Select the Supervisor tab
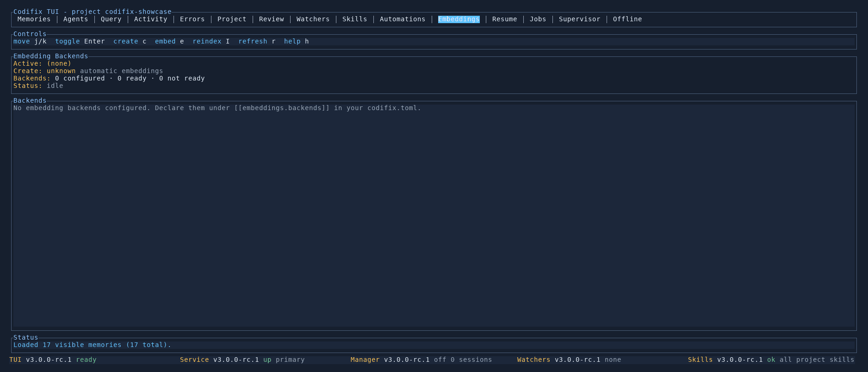 pos(579,19)
